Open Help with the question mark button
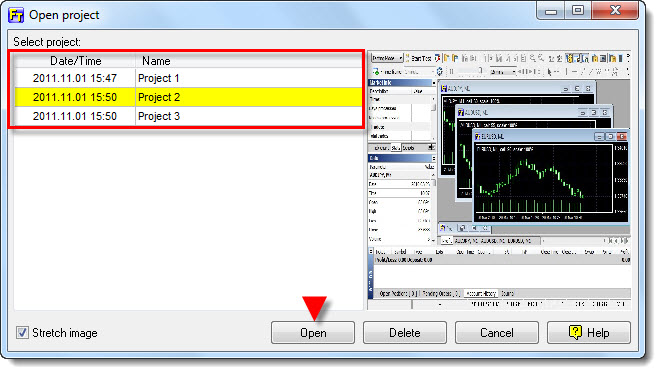This screenshot has height=374, width=661. point(589,333)
